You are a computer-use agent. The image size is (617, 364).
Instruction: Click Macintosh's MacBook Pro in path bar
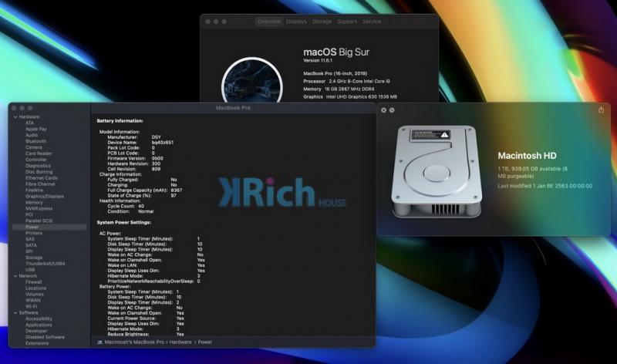pos(134,342)
